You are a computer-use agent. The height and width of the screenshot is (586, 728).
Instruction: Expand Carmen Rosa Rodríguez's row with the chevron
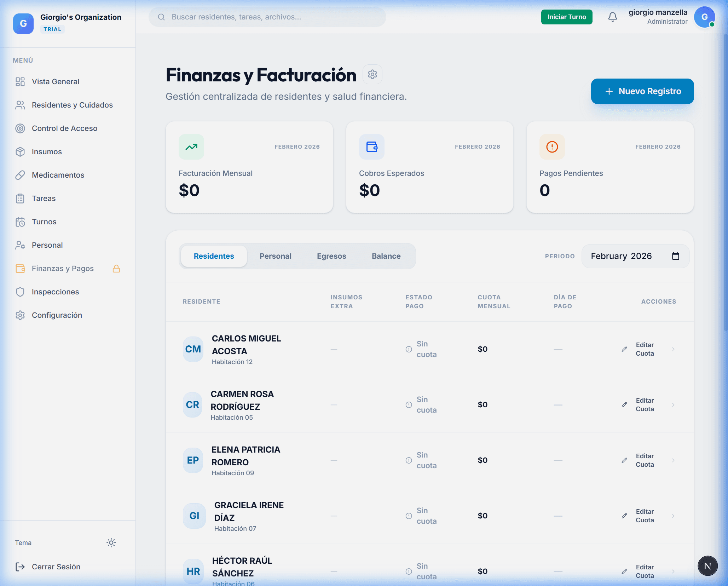(674, 405)
